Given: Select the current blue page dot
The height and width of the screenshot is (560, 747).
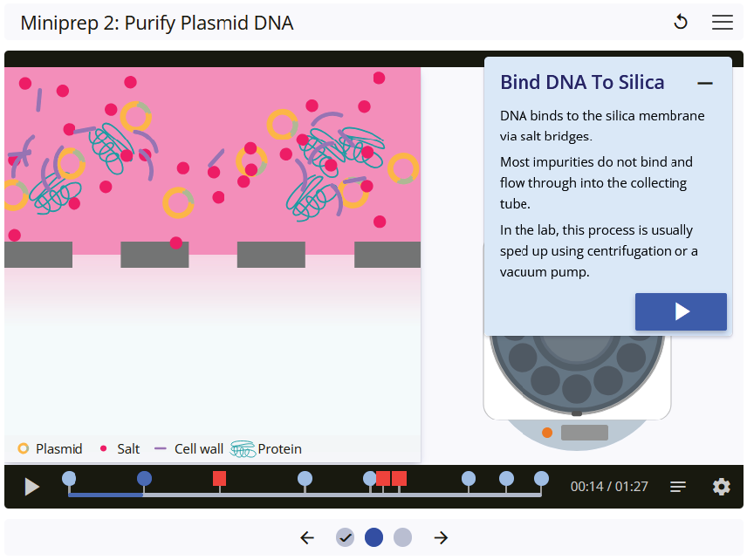Looking at the screenshot, I should point(374,537).
